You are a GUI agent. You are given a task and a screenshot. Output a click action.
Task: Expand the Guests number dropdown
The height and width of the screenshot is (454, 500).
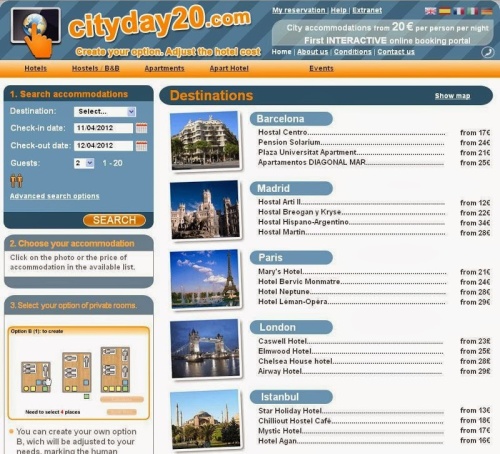(84, 163)
